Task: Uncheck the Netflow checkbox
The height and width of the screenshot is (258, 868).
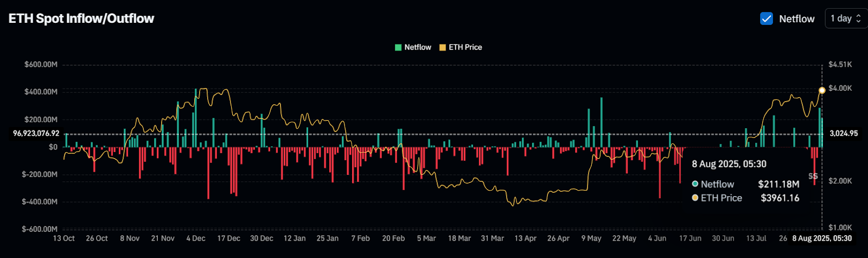Action: pos(767,18)
